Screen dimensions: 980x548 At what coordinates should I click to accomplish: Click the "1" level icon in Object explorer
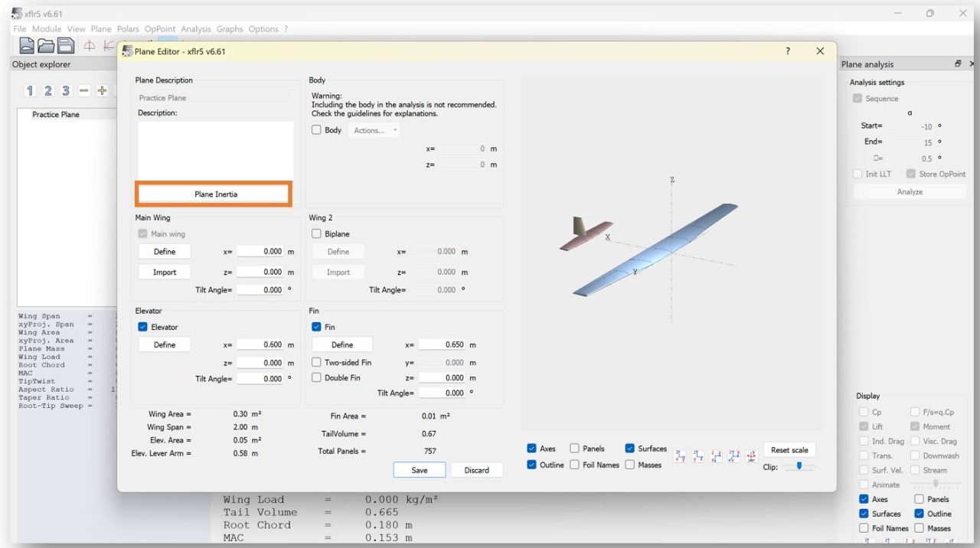30,91
